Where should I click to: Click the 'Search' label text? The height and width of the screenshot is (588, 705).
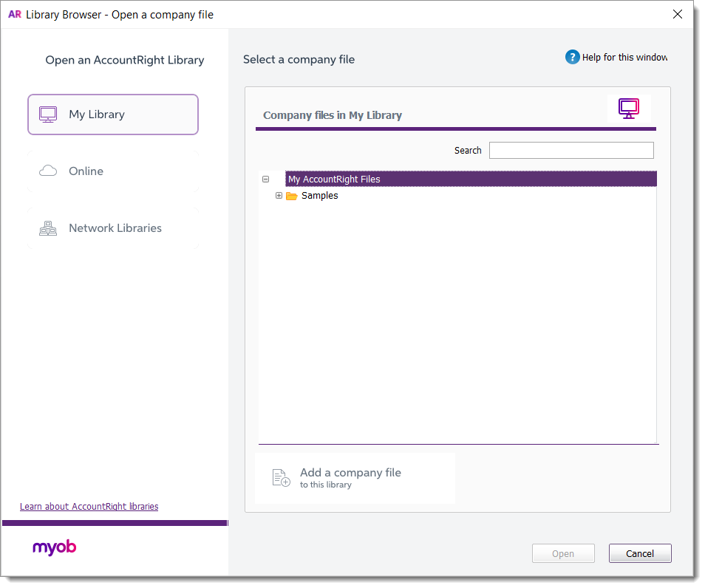pos(468,151)
